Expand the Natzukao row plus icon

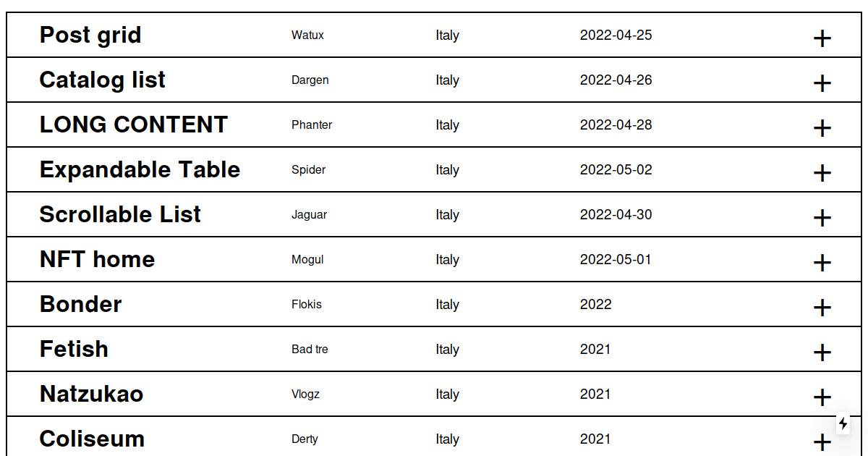point(822,397)
